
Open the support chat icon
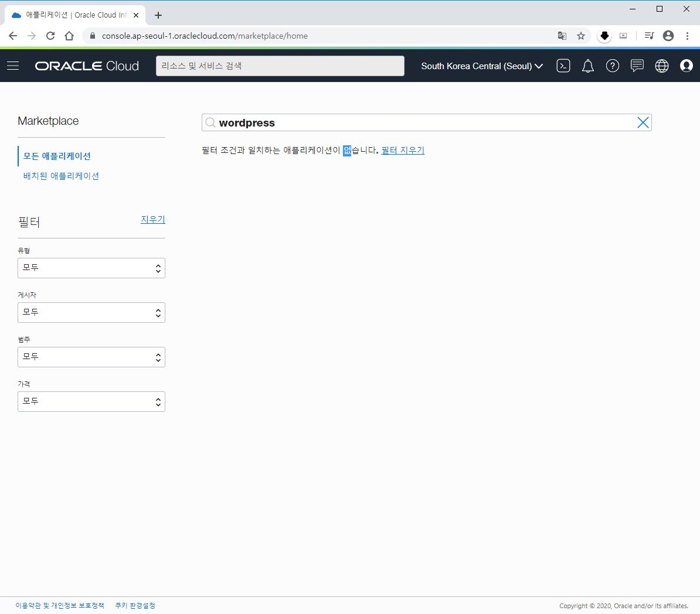pos(637,66)
